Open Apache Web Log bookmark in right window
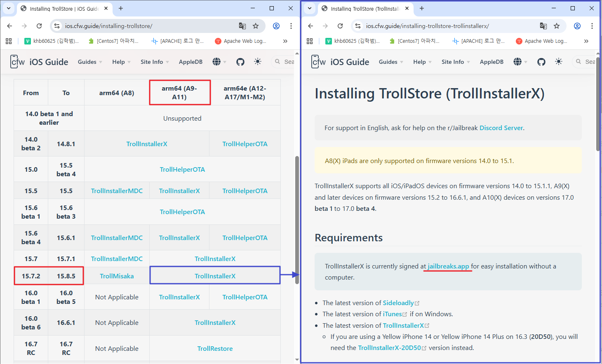Viewport: 602px width, 364px height. [541, 41]
